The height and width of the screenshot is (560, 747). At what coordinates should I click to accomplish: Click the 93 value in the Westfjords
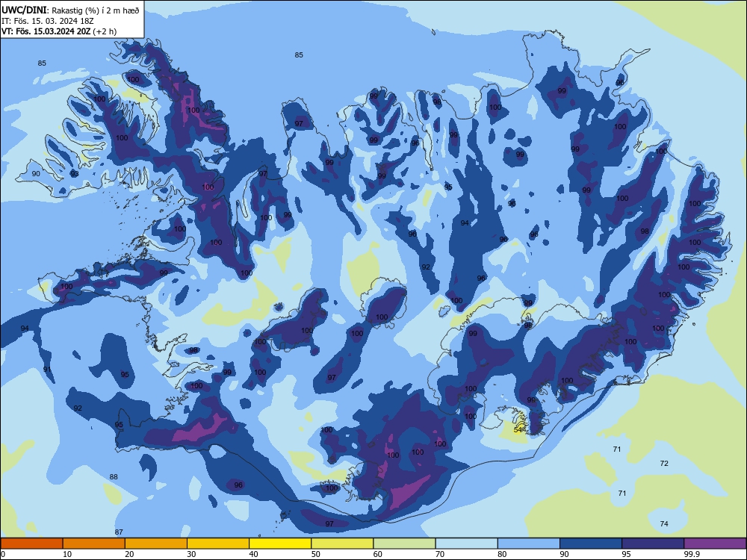pyautogui.click(x=74, y=174)
